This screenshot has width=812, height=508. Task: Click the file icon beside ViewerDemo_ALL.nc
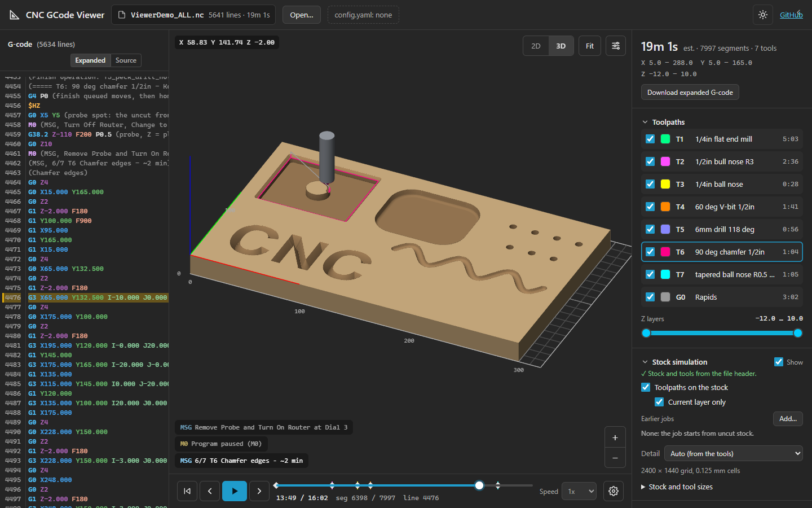[122, 15]
